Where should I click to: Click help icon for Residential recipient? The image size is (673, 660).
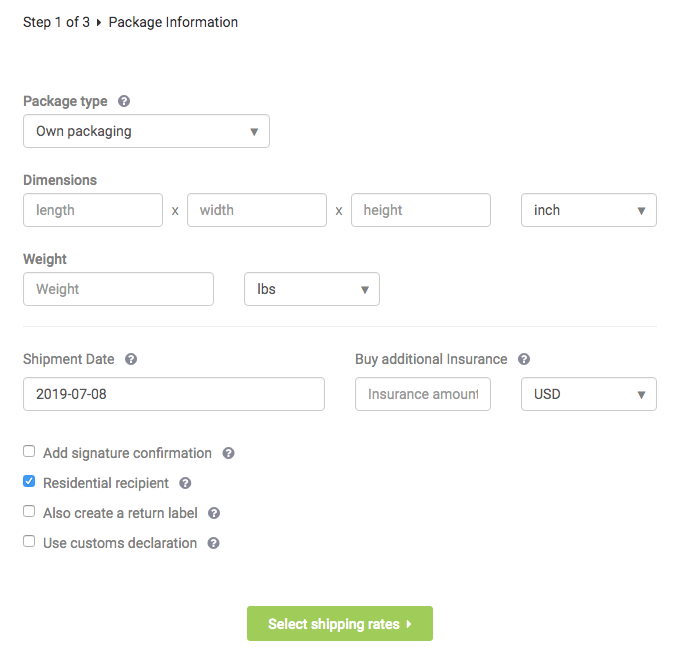tap(185, 483)
